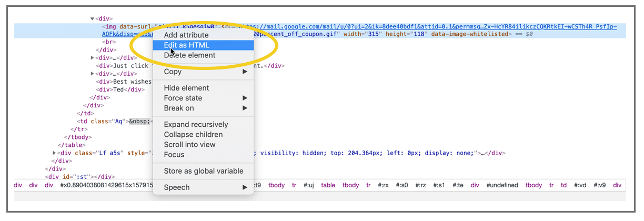Viewport: 644px width, 221px height.
Task: Select the closing tbody tag row
Action: (78, 137)
